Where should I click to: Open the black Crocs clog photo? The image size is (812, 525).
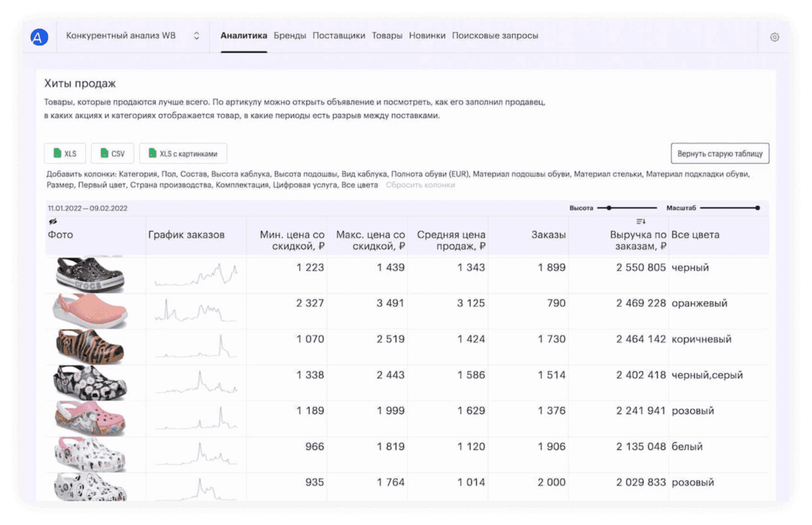90,275
